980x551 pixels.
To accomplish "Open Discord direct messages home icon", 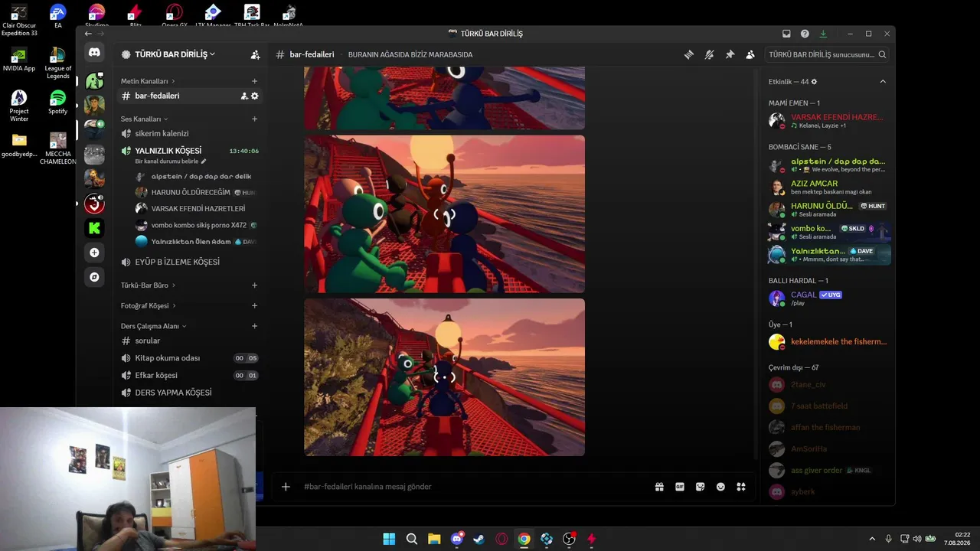I will pos(94,53).
